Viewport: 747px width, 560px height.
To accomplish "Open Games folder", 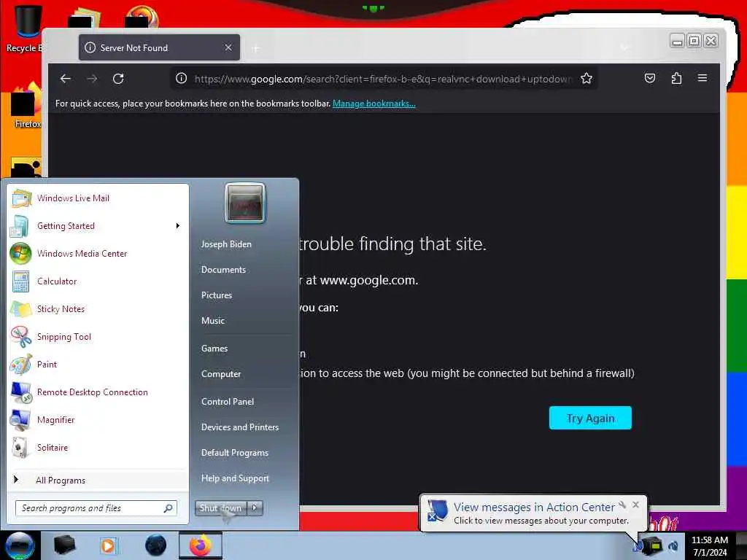I will (214, 348).
